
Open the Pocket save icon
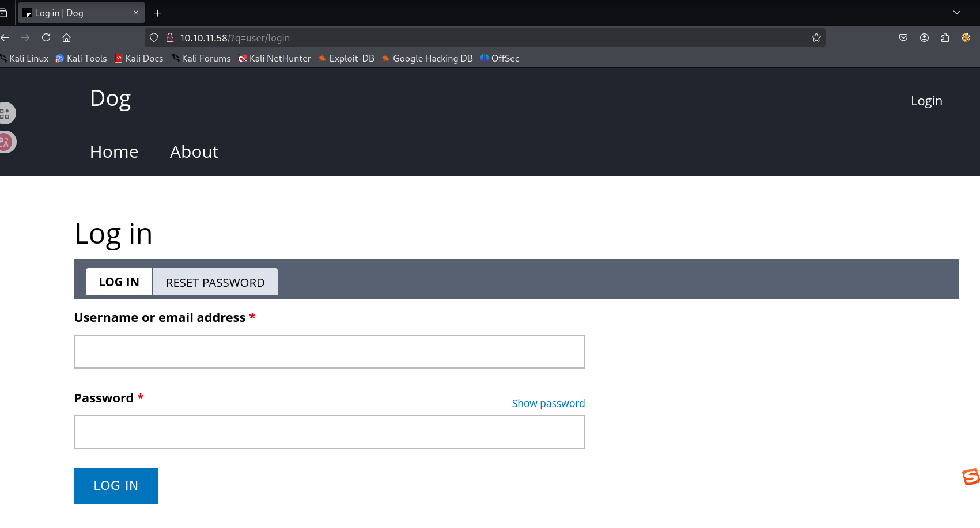[903, 37]
